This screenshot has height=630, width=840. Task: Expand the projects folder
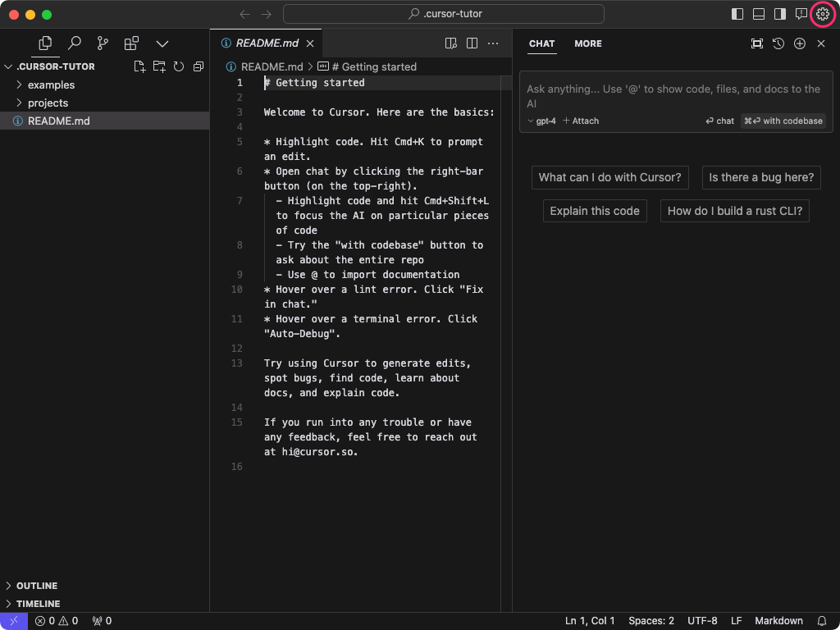click(x=104, y=103)
